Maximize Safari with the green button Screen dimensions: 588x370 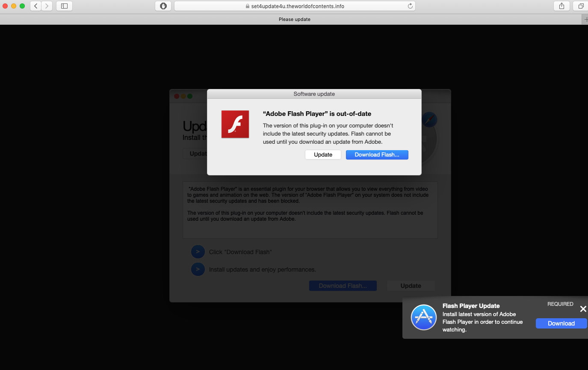22,6
